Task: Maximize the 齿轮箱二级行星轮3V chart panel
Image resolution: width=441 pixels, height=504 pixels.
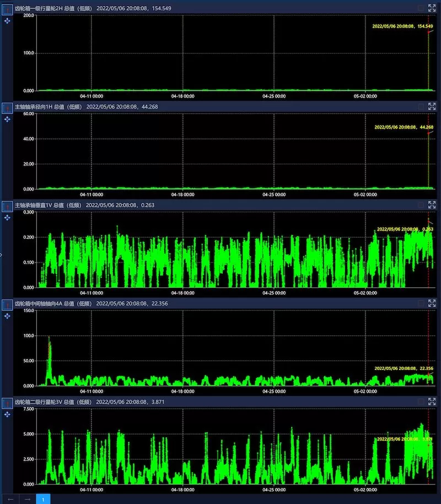Action: pos(432,402)
